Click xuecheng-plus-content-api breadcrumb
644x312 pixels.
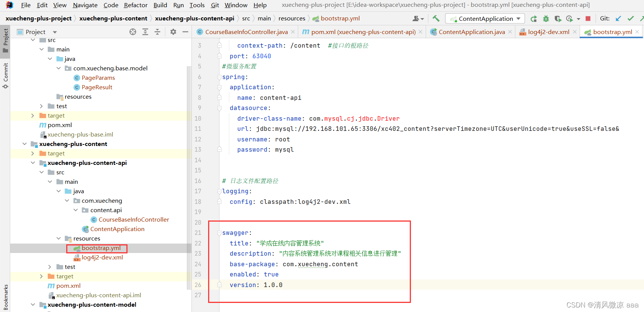click(194, 19)
